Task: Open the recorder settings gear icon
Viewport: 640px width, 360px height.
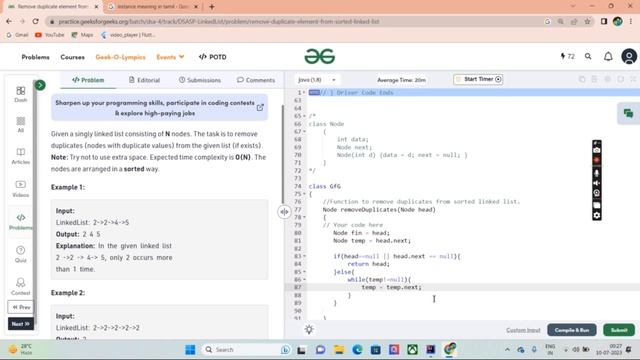Action: (x=597, y=215)
